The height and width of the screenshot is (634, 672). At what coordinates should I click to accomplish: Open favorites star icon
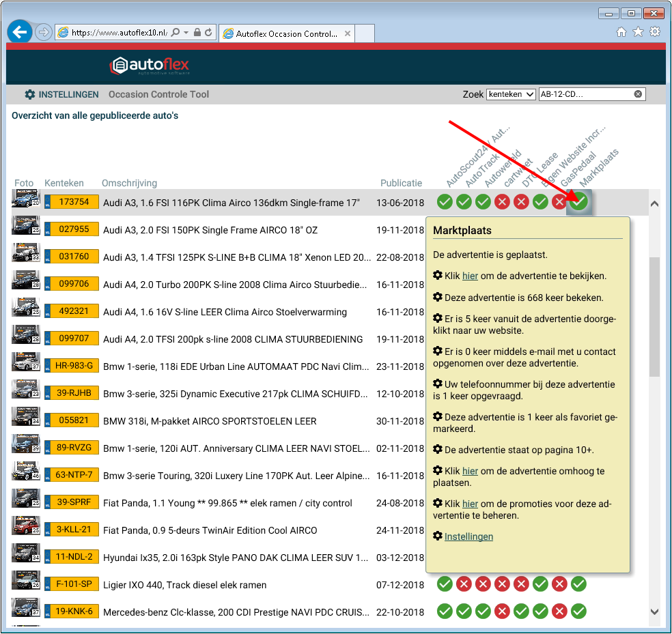click(x=638, y=32)
